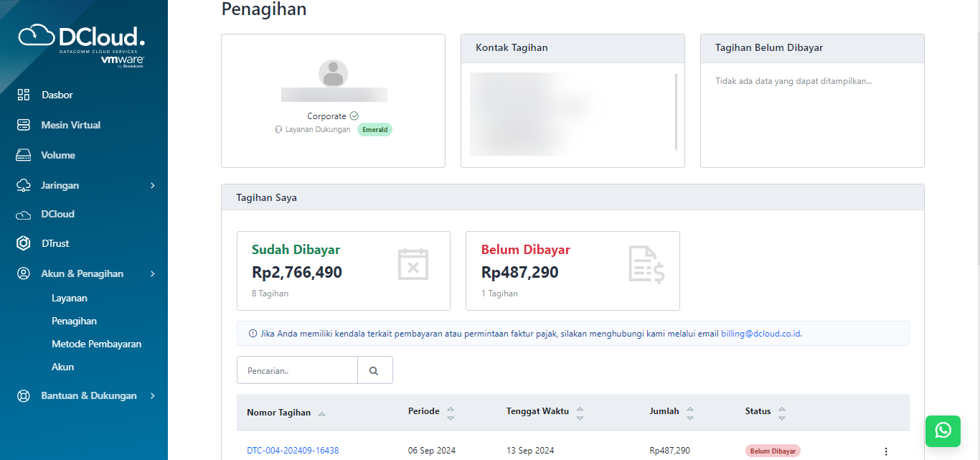Select the DTrust shield icon
Screen dimensions: 980x460
24,243
